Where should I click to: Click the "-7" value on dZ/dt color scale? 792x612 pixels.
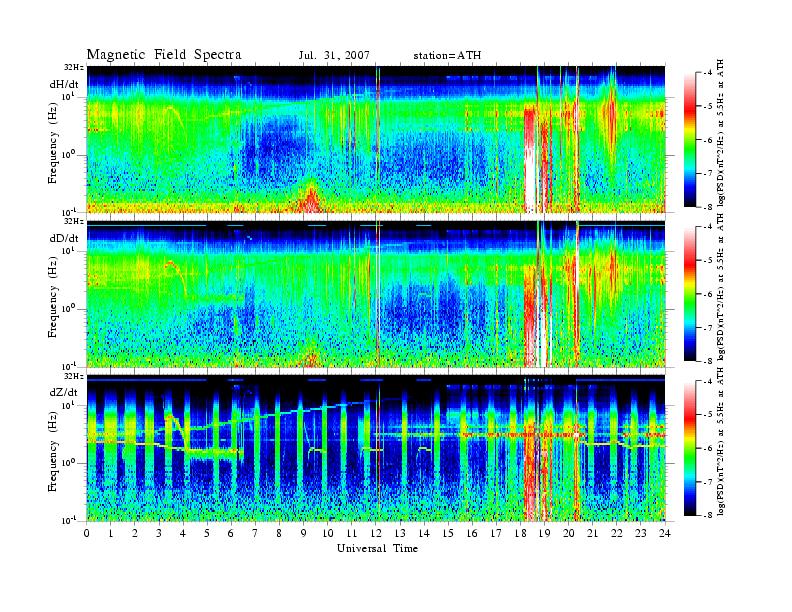[708, 482]
